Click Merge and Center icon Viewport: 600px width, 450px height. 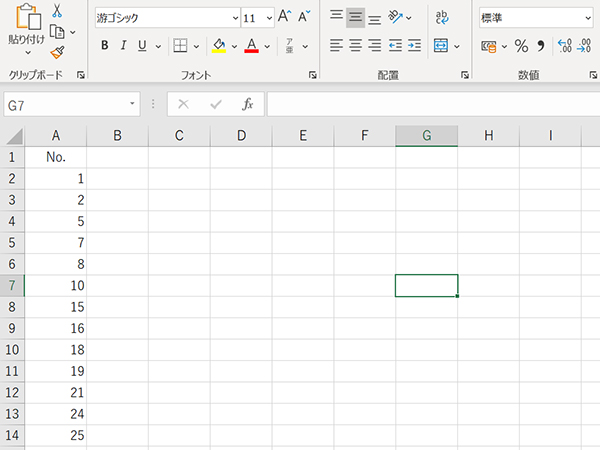coord(441,46)
